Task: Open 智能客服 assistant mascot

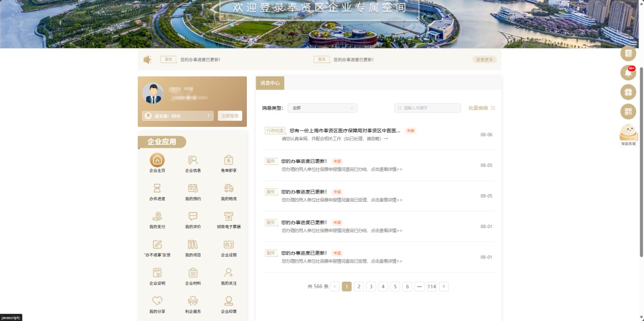Action: pyautogui.click(x=628, y=135)
